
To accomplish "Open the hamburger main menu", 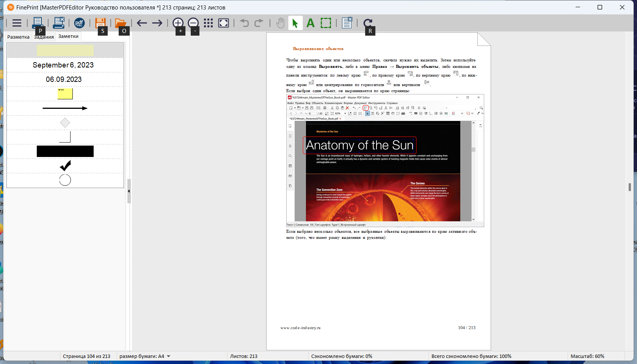I will coord(17,23).
